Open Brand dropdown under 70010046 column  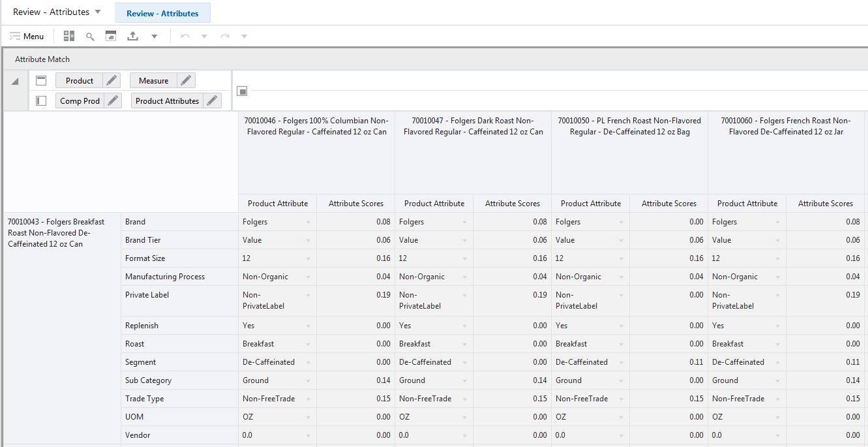point(308,223)
